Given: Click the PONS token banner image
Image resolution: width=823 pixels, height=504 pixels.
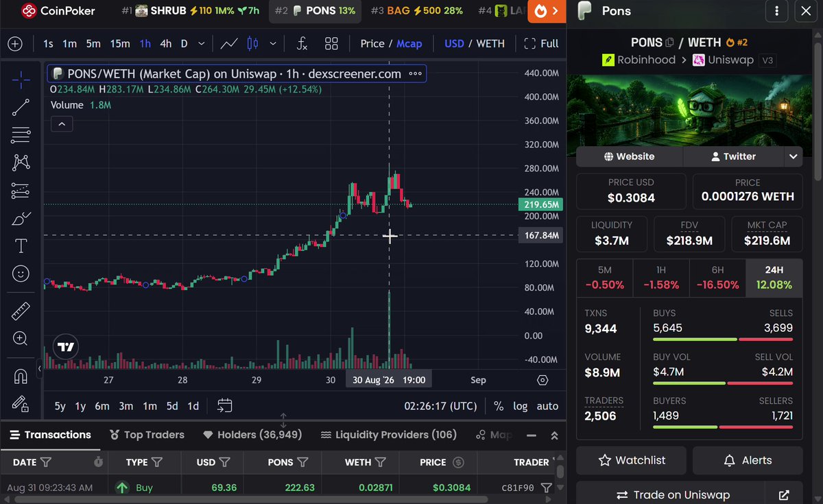Looking at the screenshot, I should (689, 109).
